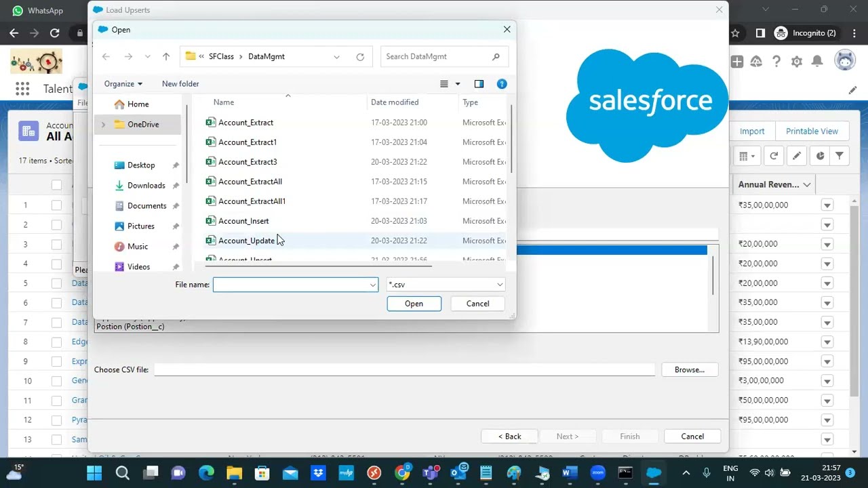Open Home in the navigation pane
Image resolution: width=868 pixels, height=488 pixels.
point(132,104)
